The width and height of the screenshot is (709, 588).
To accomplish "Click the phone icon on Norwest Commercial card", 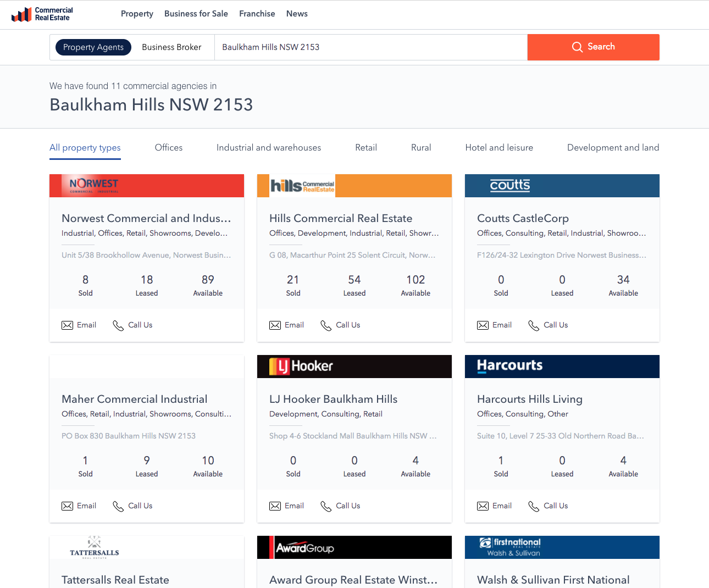I will (x=118, y=326).
